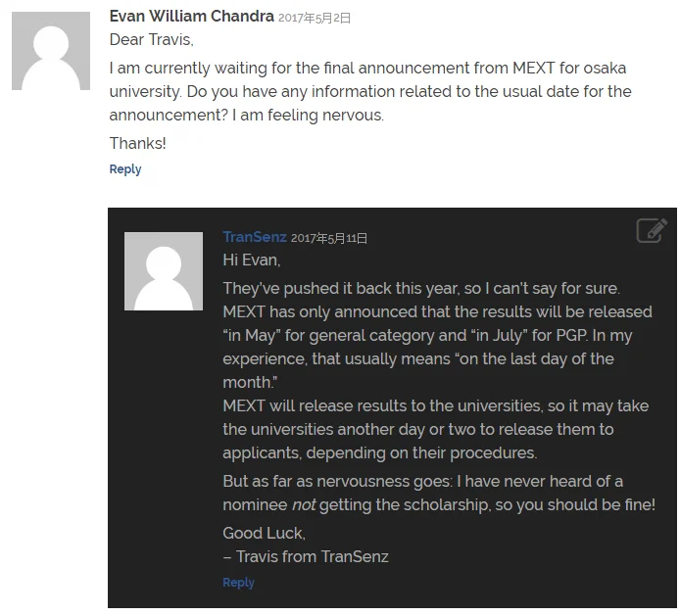Click Evan William Chandra's avatar image
This screenshot has height=616, width=680.
[51, 51]
